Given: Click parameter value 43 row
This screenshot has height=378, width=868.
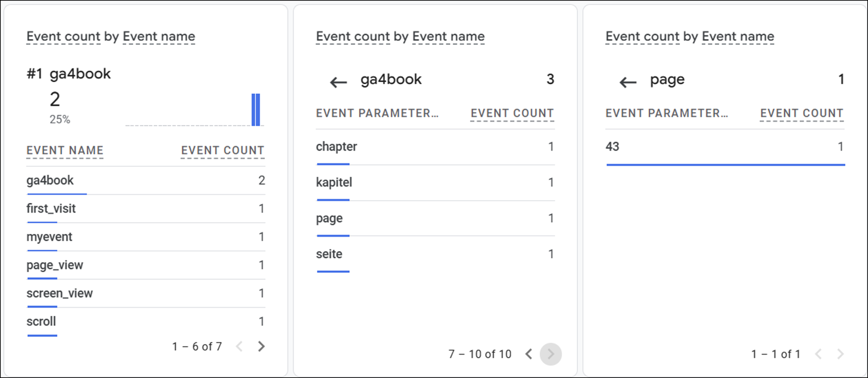Looking at the screenshot, I should point(725,147).
